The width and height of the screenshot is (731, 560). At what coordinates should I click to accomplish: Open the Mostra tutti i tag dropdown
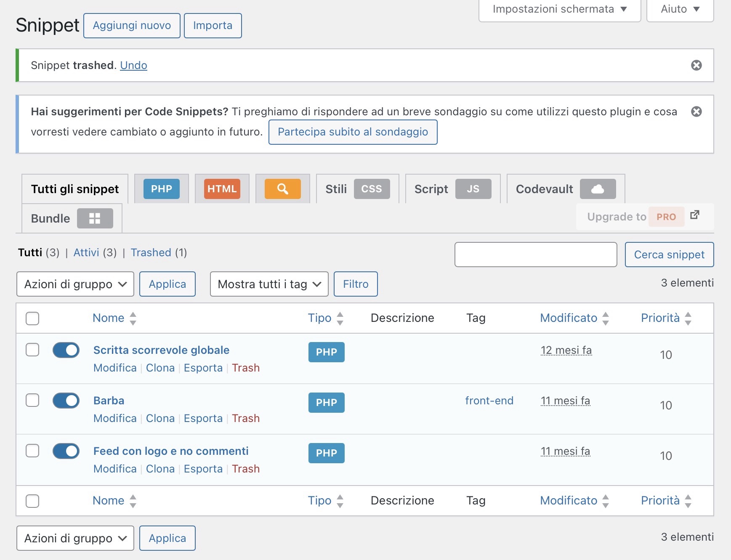(269, 284)
